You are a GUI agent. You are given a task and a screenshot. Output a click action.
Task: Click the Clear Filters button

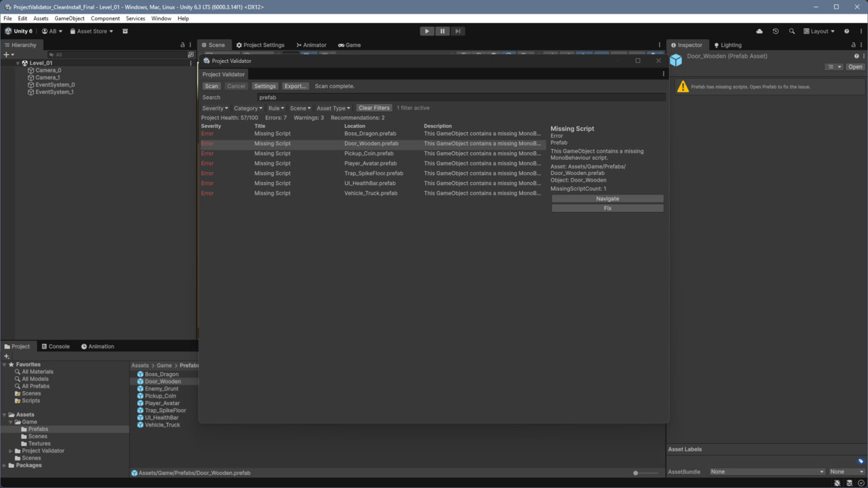(374, 108)
